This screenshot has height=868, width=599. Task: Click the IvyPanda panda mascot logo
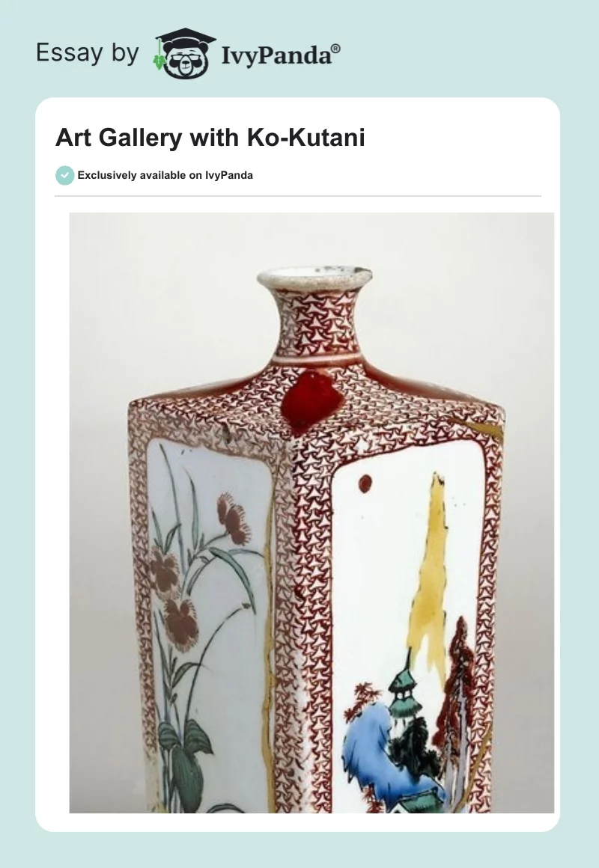[x=184, y=53]
